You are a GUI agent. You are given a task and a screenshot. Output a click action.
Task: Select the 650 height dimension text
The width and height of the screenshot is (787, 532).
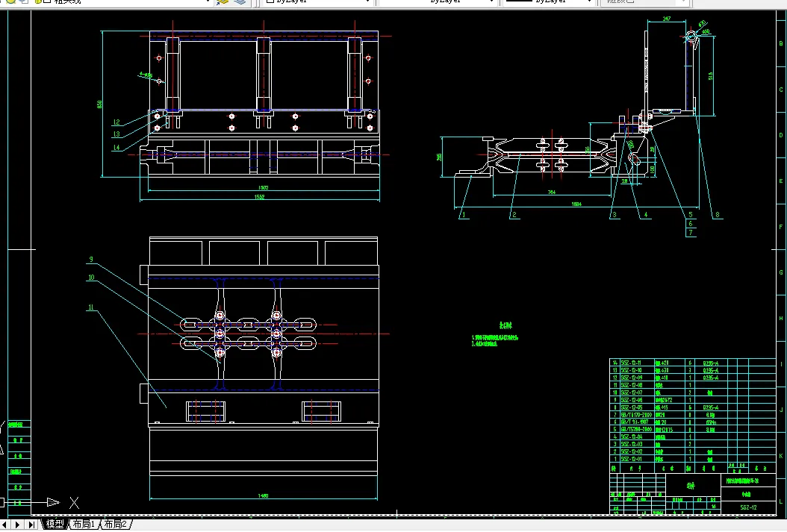99,104
